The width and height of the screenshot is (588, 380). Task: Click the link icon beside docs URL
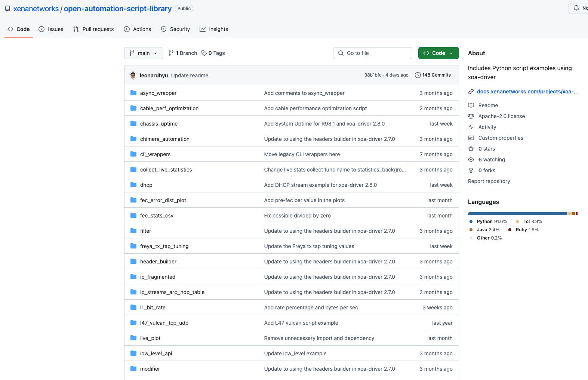(x=471, y=92)
